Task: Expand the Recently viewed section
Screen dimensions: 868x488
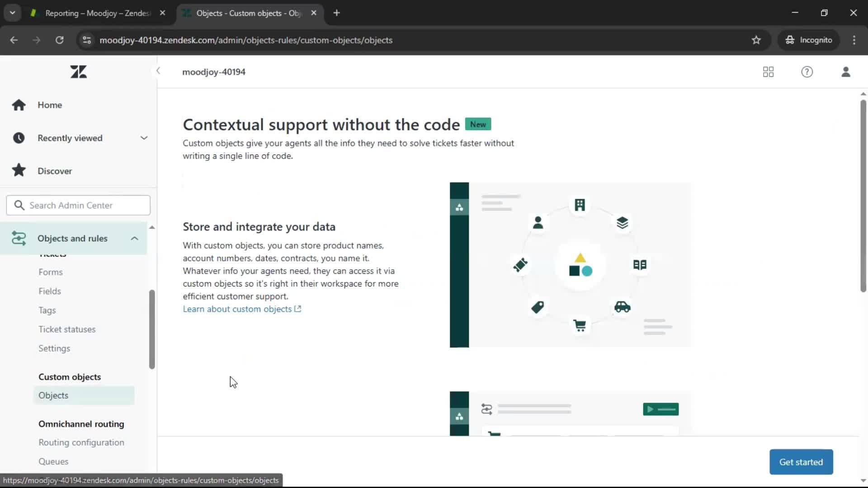Action: coord(144,138)
